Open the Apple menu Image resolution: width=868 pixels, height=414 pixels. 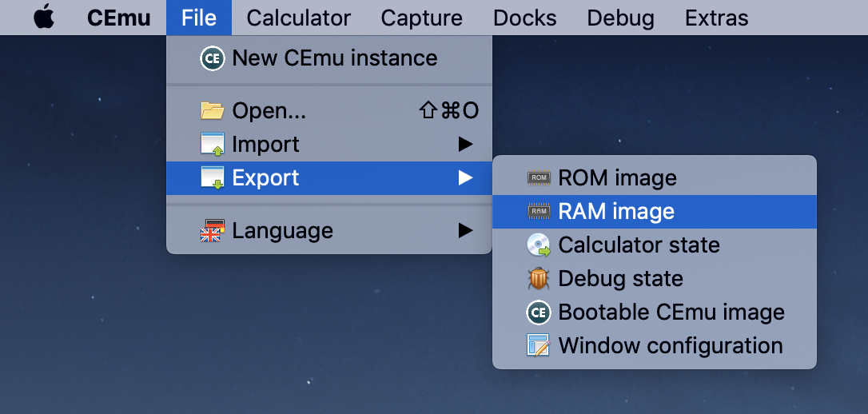pyautogui.click(x=44, y=17)
